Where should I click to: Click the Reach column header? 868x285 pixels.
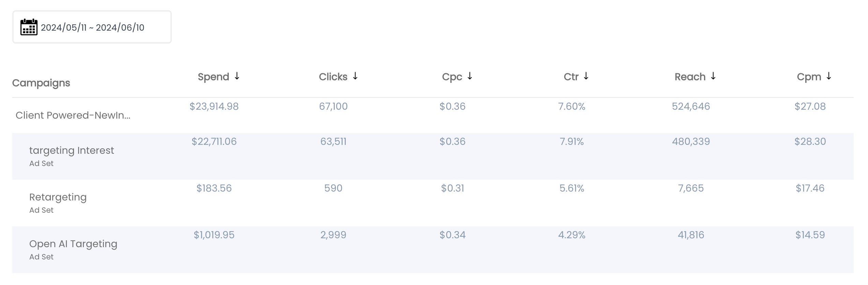690,77
